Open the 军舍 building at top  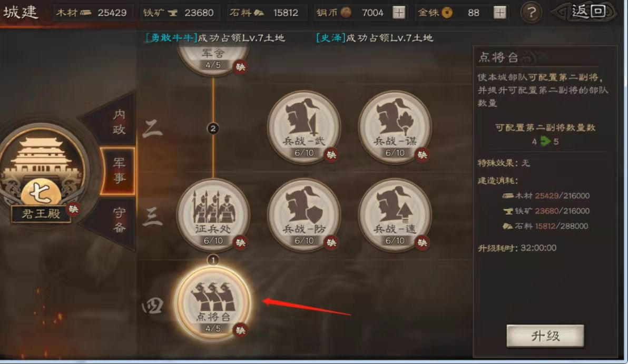tap(213, 60)
